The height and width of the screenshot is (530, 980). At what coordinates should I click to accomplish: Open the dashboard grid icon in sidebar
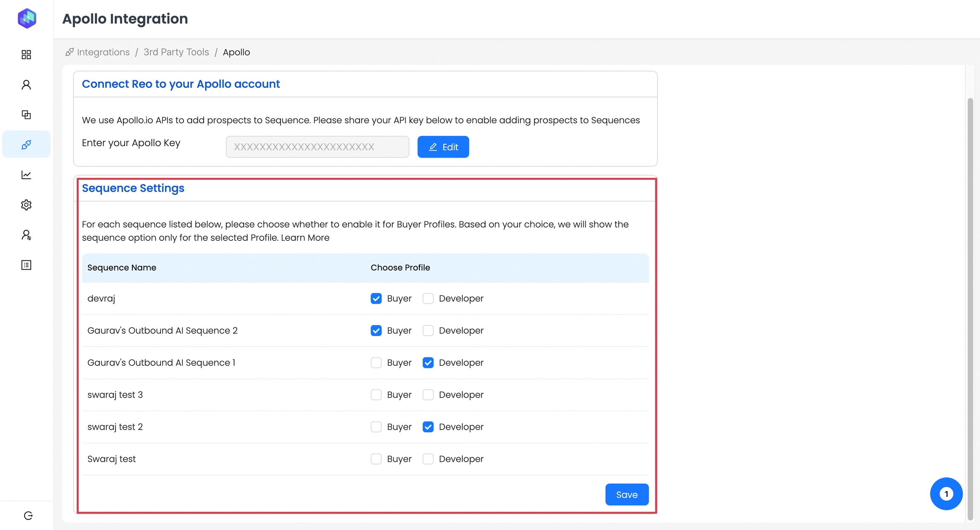point(26,54)
